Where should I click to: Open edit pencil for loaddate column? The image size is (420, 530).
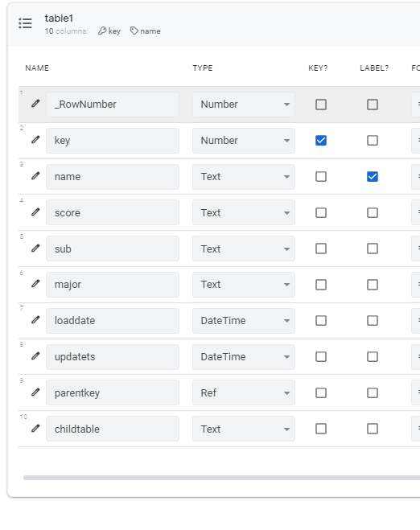click(x=35, y=320)
